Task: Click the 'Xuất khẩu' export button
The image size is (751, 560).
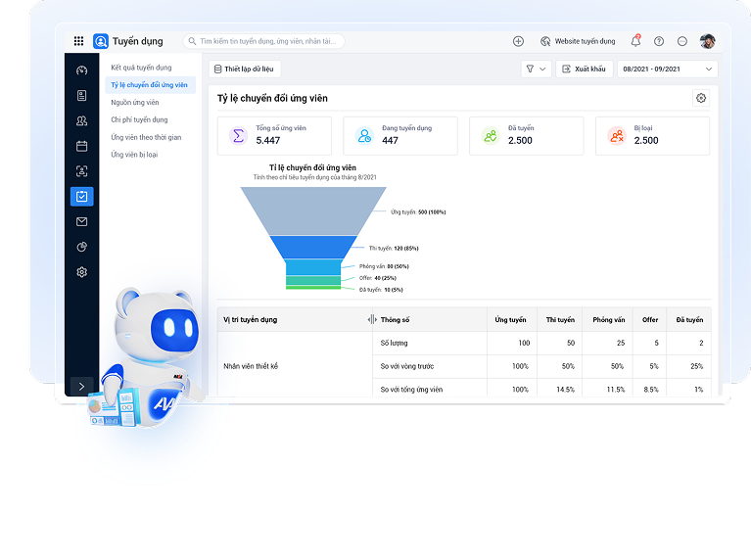Action: tap(584, 70)
